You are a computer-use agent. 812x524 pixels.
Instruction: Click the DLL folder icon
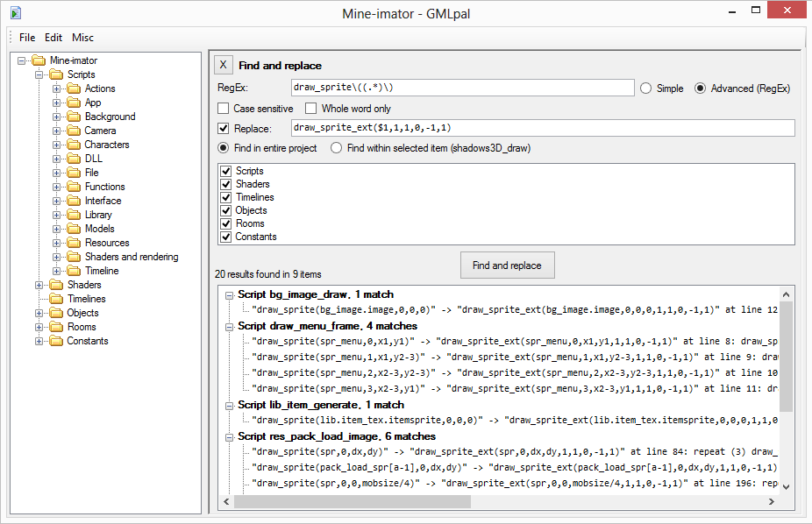(x=74, y=159)
